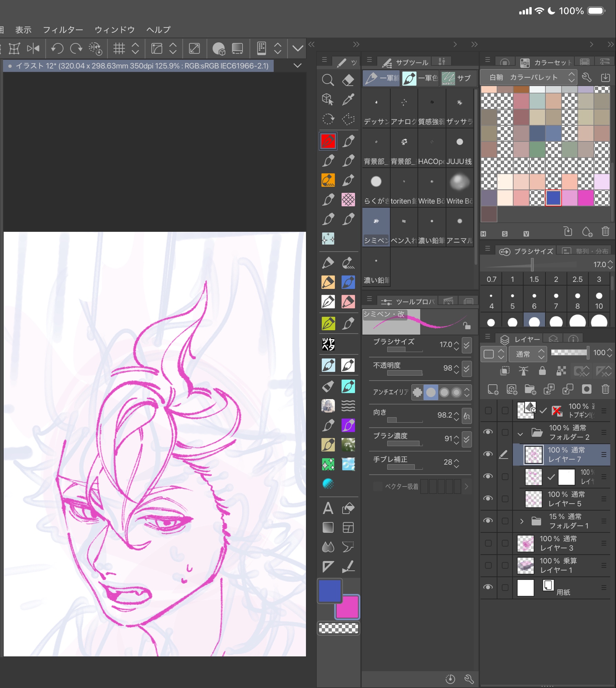Select the magnifier zoom tool
This screenshot has width=616, height=688.
coord(327,80)
